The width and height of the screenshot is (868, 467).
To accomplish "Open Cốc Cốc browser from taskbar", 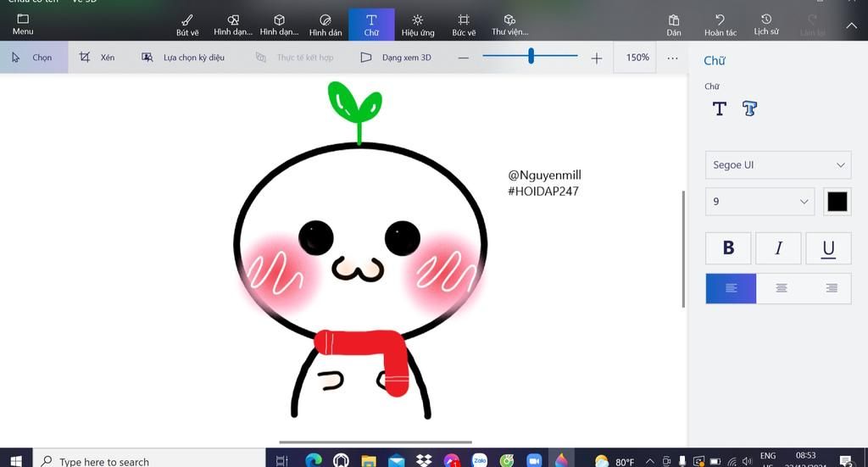I will click(x=507, y=460).
